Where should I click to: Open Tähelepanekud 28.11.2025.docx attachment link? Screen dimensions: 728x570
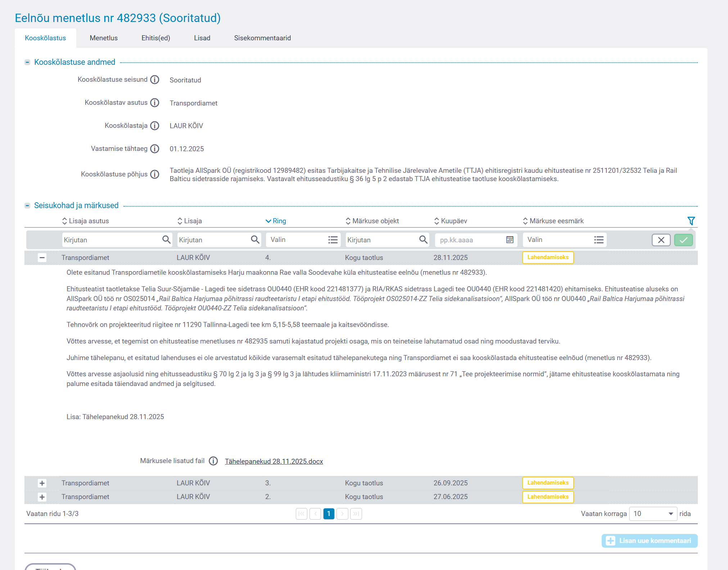(274, 461)
